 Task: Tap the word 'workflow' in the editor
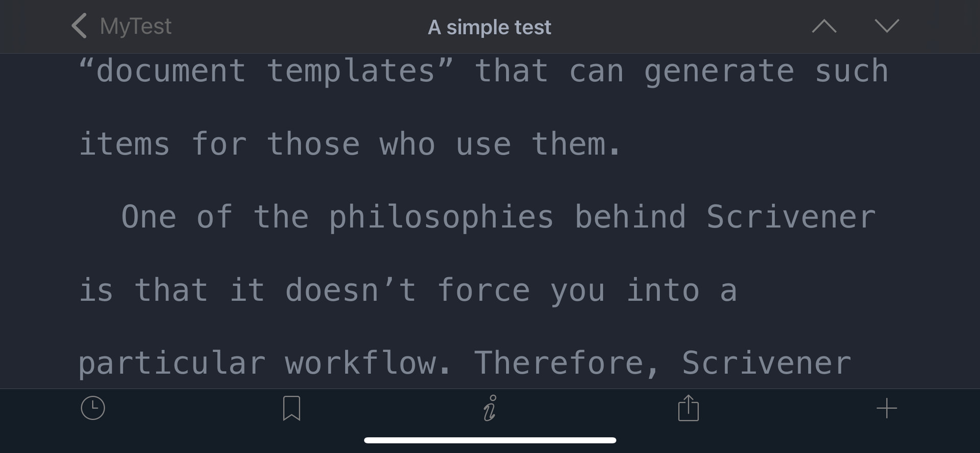[x=360, y=363]
